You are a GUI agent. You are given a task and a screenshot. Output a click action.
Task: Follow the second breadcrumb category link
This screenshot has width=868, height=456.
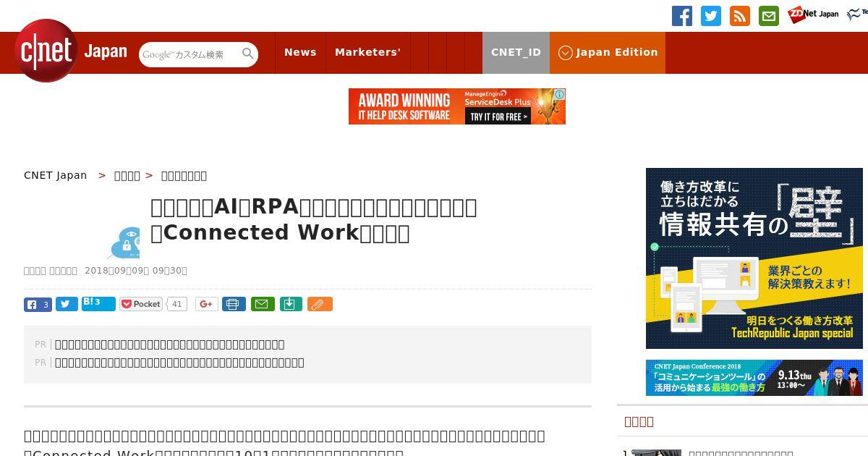(x=127, y=175)
